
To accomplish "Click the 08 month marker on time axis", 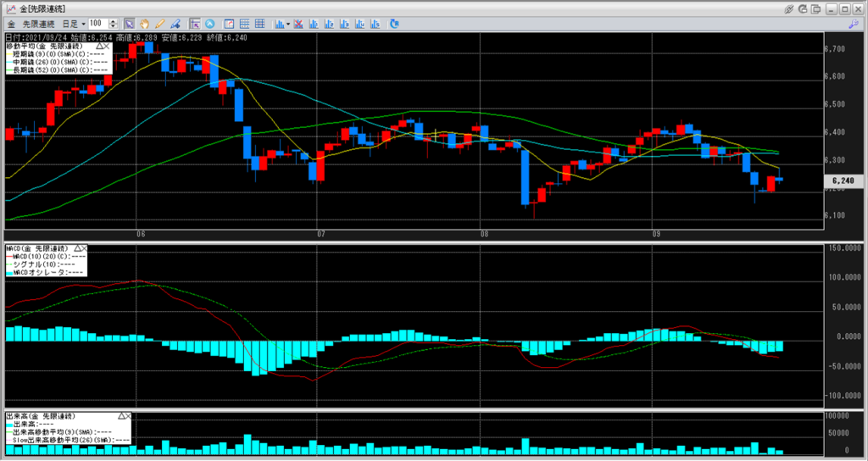I will [x=484, y=234].
